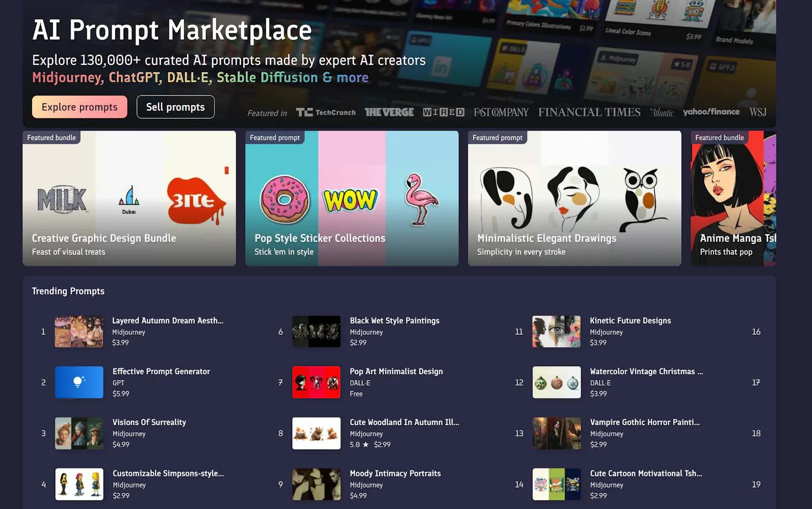Click the Financial Times logo

coord(589,112)
